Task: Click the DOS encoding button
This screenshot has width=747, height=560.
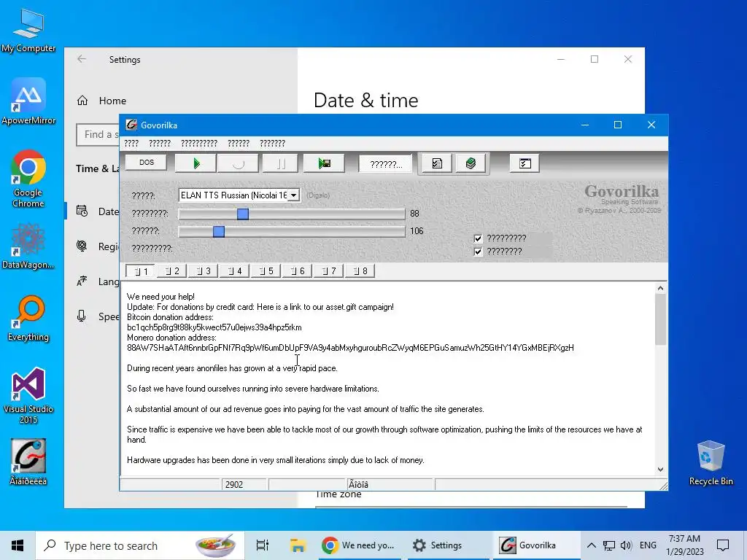Action: coord(146,163)
